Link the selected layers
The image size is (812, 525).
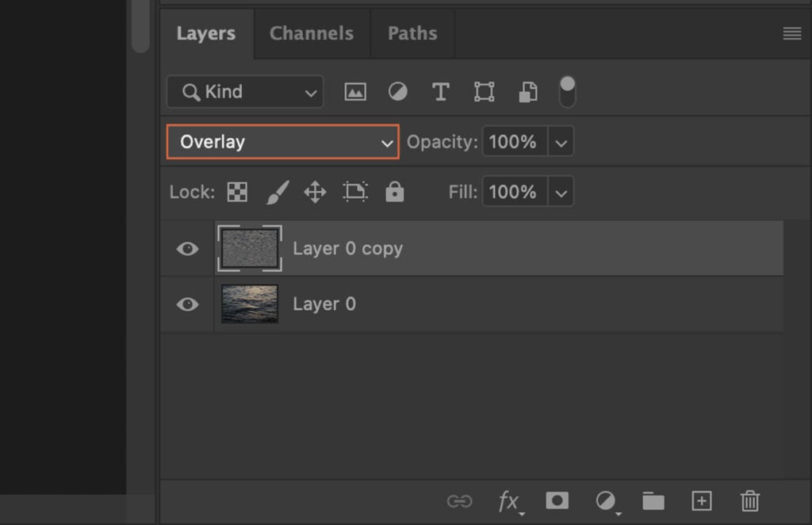pyautogui.click(x=460, y=500)
